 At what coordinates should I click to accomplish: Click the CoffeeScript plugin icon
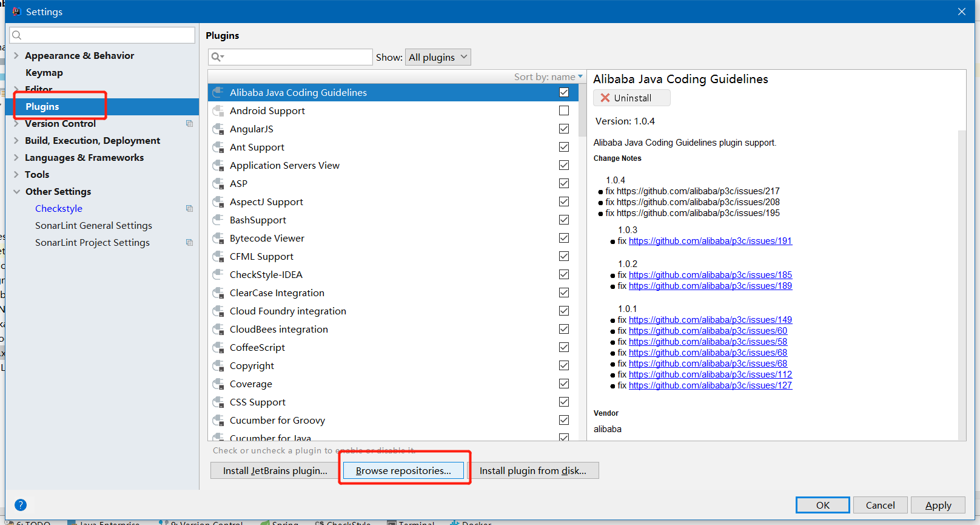pyautogui.click(x=218, y=347)
